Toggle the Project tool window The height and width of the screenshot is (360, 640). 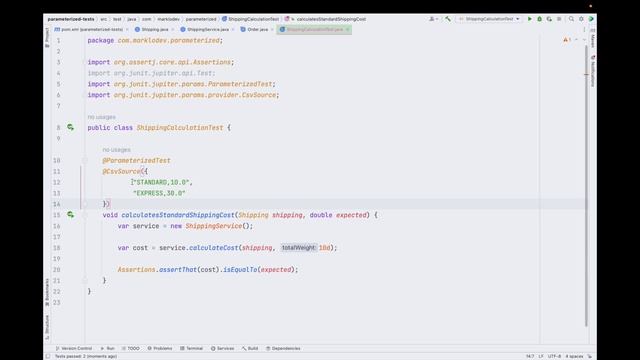point(47,37)
